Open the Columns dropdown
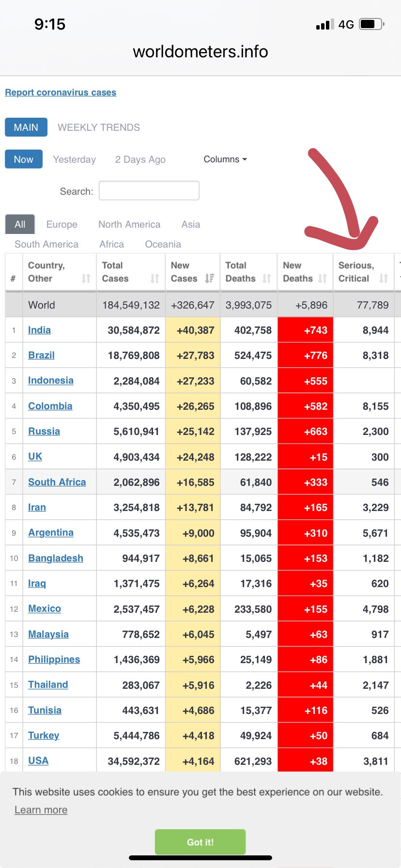This screenshot has width=401, height=868. point(225,159)
